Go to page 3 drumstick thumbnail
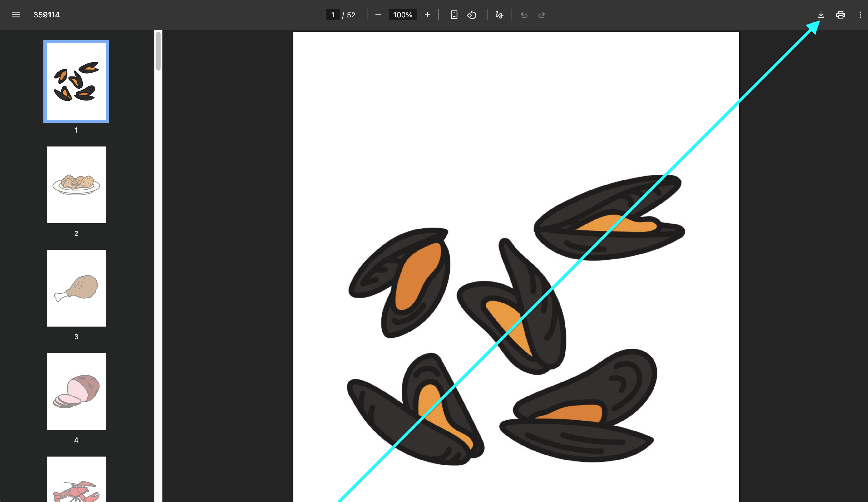 tap(76, 288)
